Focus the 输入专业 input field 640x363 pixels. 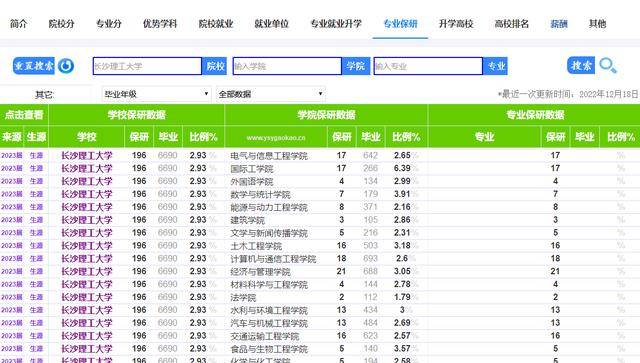(428, 66)
